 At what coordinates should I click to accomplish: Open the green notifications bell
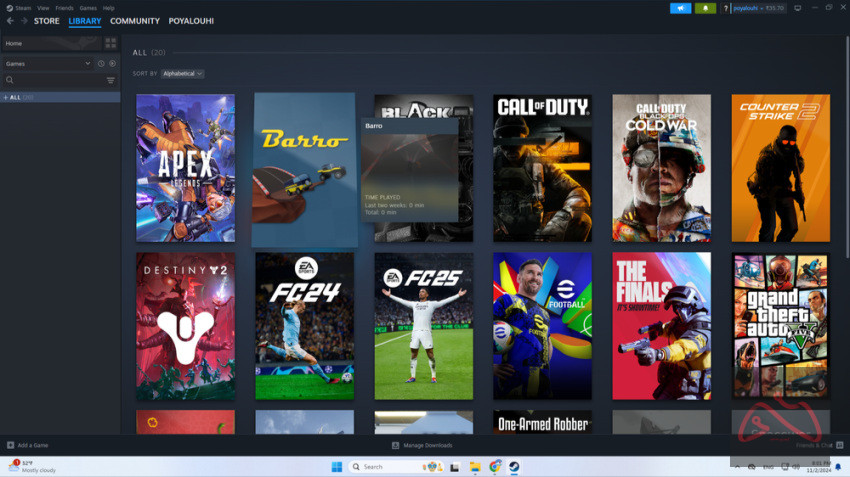click(x=705, y=8)
